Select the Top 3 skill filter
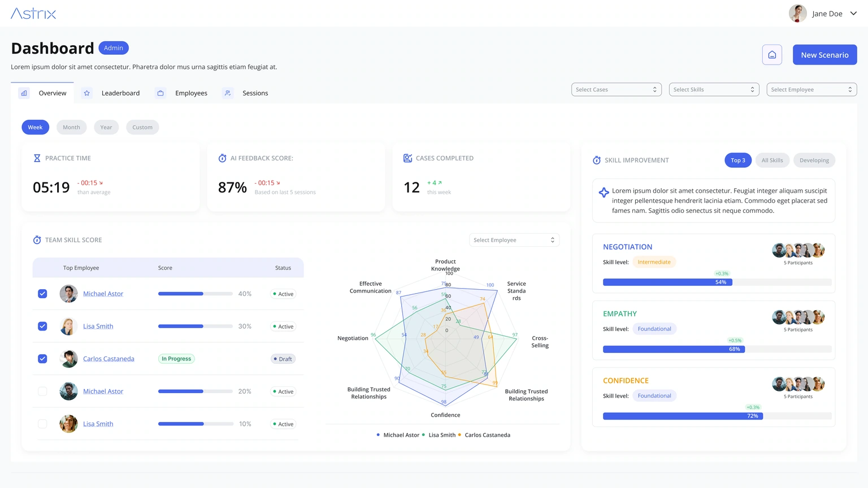Image resolution: width=868 pixels, height=488 pixels. [738, 160]
